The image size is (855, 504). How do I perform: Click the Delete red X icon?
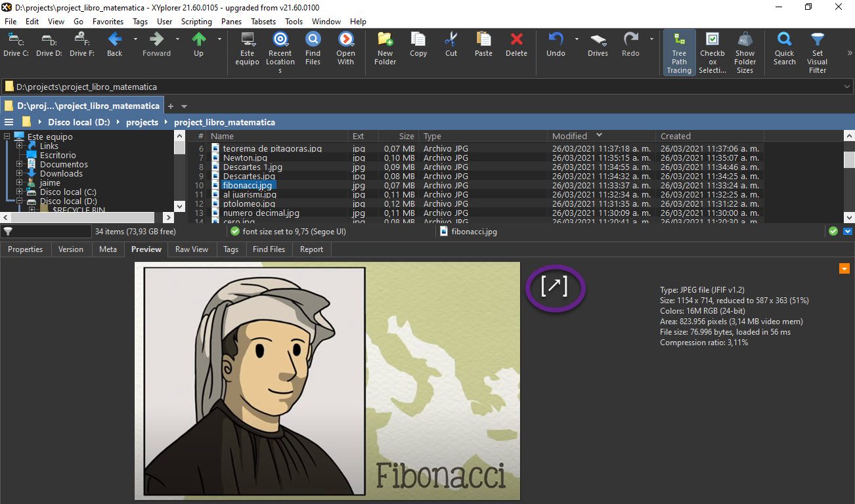pyautogui.click(x=517, y=39)
